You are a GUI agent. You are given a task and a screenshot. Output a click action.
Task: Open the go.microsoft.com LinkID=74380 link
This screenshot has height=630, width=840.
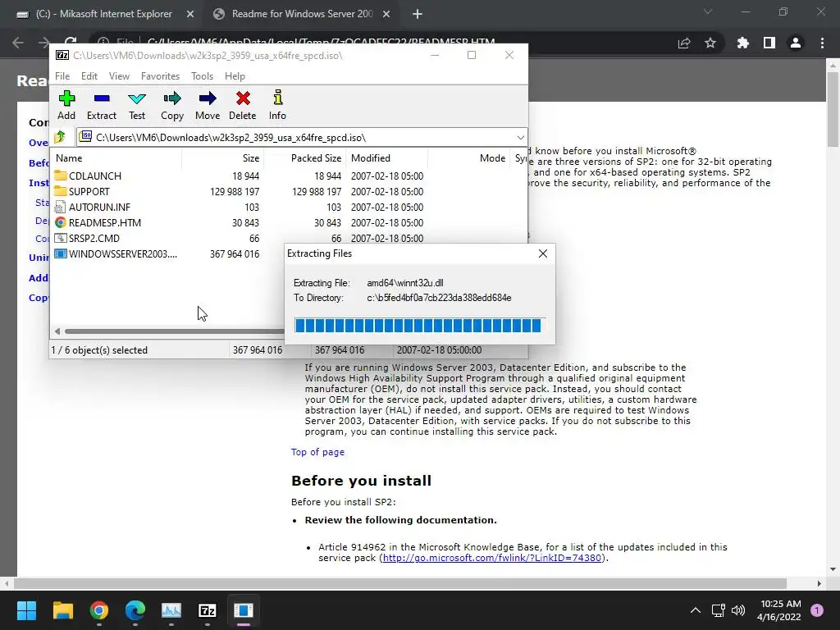click(492, 558)
